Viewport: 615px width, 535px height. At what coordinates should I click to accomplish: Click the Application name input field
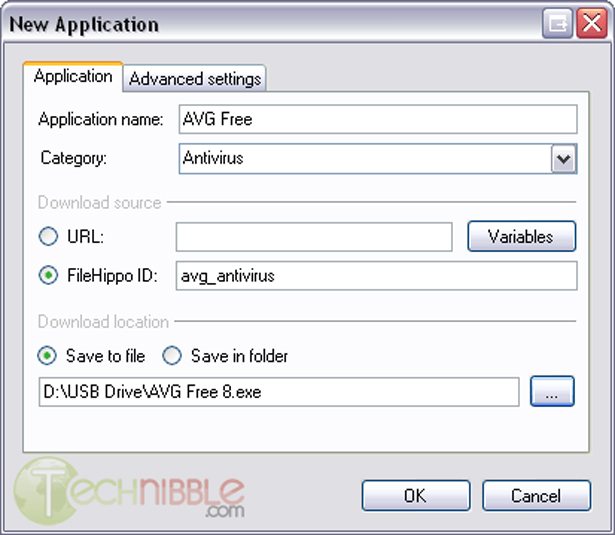click(x=378, y=119)
